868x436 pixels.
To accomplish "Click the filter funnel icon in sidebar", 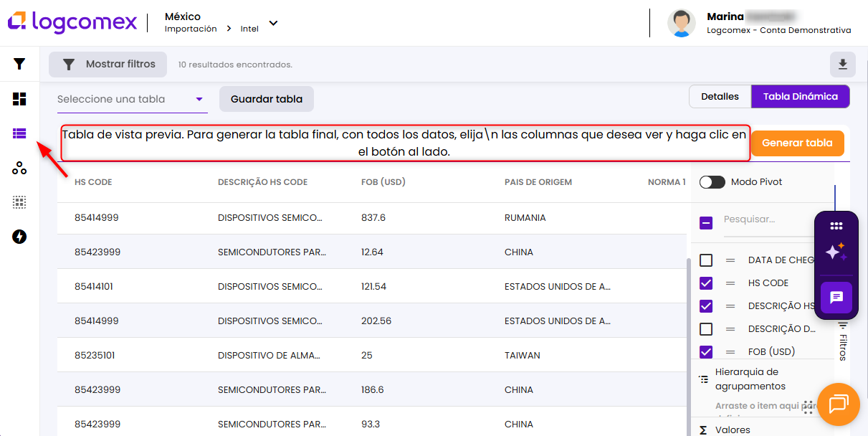I will pos(19,64).
